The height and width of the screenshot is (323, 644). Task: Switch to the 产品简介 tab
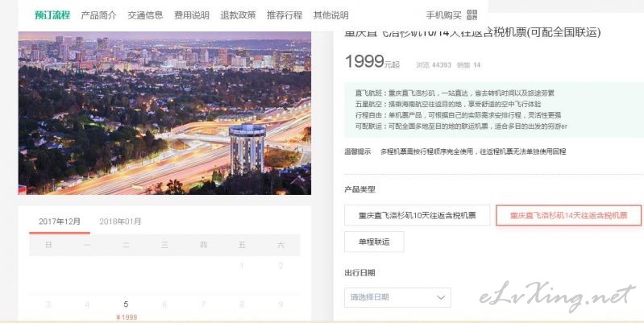pyautogui.click(x=98, y=15)
